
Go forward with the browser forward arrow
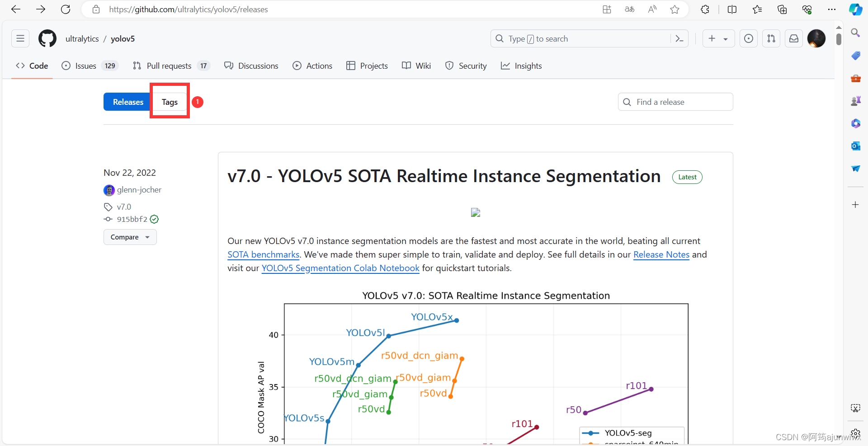(41, 9)
